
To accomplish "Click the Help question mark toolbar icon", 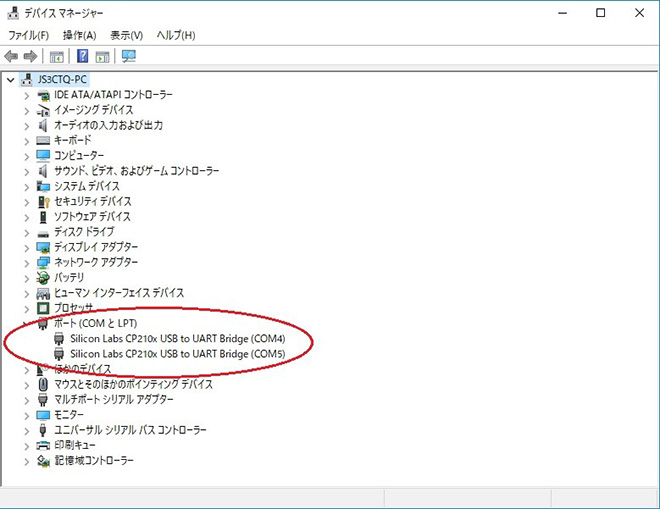I will [83, 56].
